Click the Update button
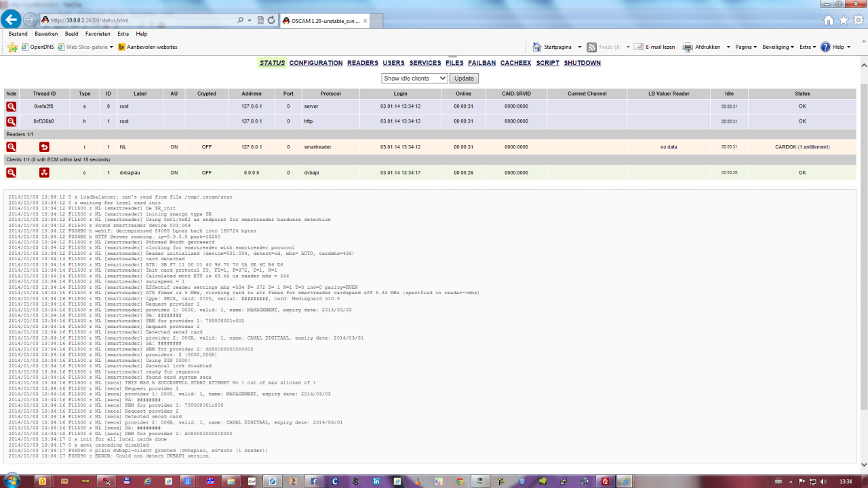 pos(464,79)
